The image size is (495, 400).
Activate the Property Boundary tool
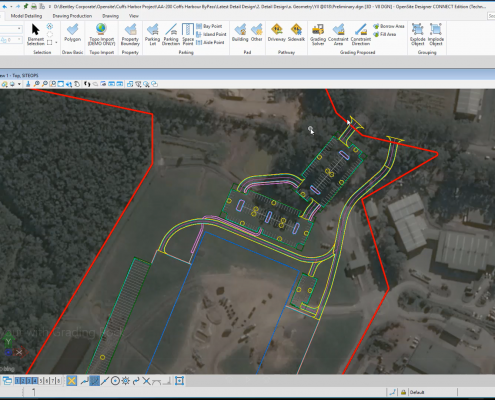[x=130, y=35]
